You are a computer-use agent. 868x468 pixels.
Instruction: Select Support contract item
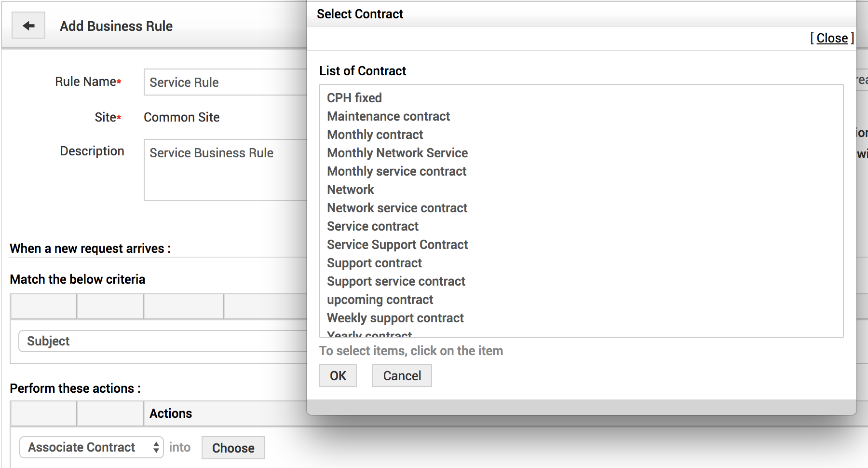(374, 263)
